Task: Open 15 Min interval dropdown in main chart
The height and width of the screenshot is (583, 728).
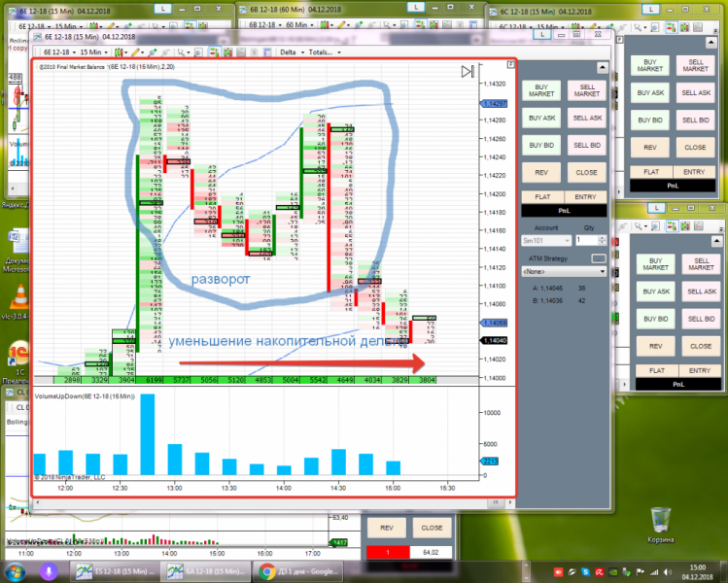Action: (94, 52)
